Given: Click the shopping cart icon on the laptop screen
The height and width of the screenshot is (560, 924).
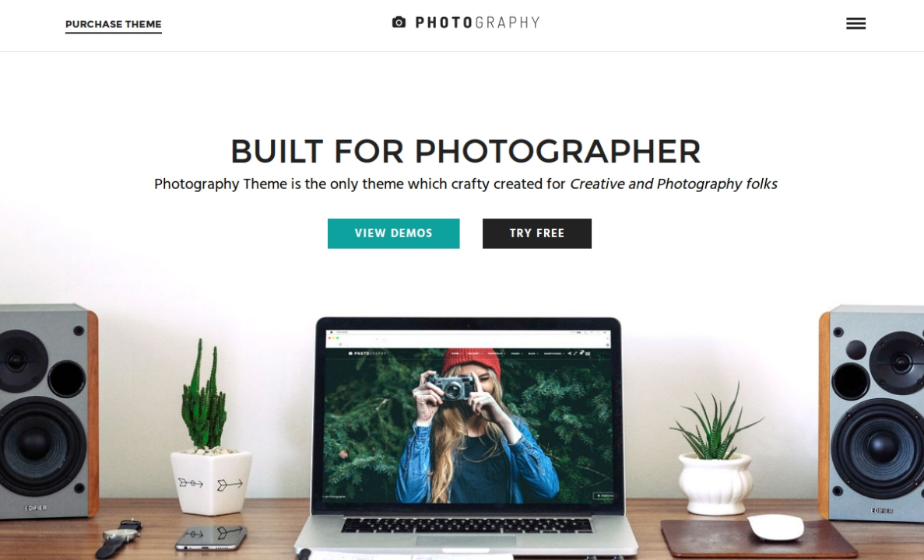Looking at the screenshot, I should [x=581, y=352].
